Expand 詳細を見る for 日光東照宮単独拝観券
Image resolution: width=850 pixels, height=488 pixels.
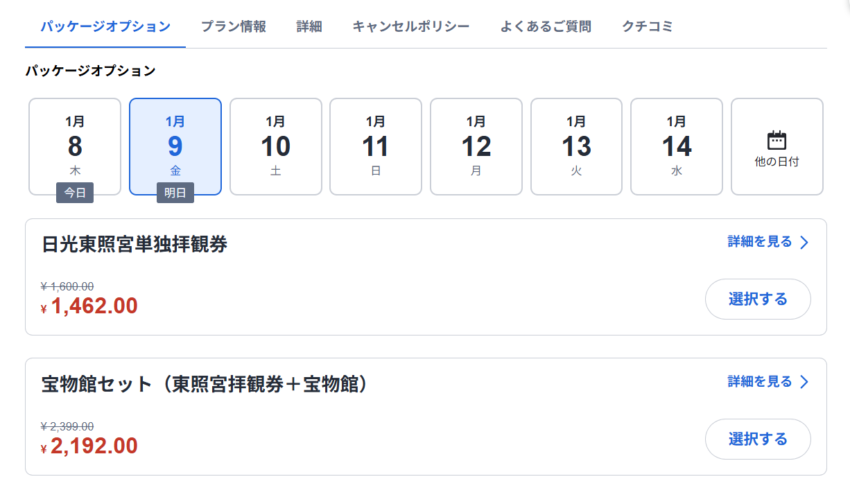(x=760, y=242)
